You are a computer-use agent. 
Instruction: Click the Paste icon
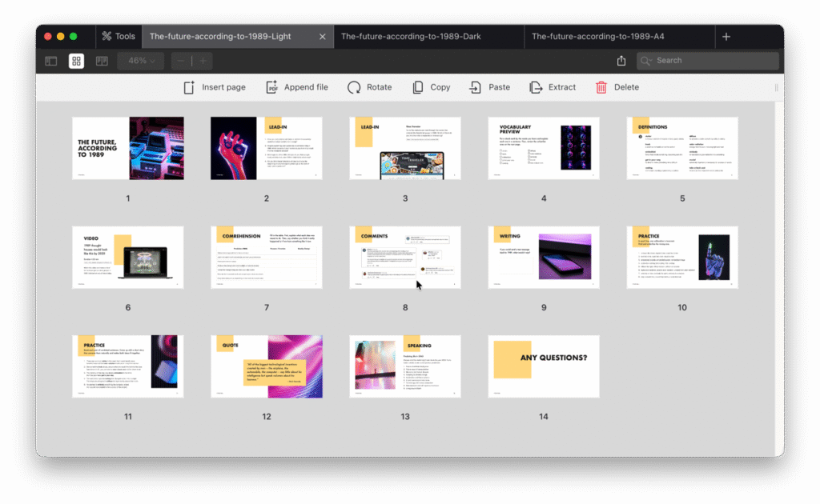point(476,87)
